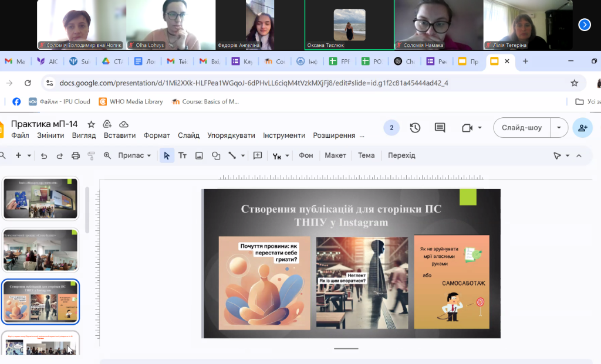Image resolution: width=601 pixels, height=364 pixels.
Task: Click the insert image icon
Action: pyautogui.click(x=199, y=155)
